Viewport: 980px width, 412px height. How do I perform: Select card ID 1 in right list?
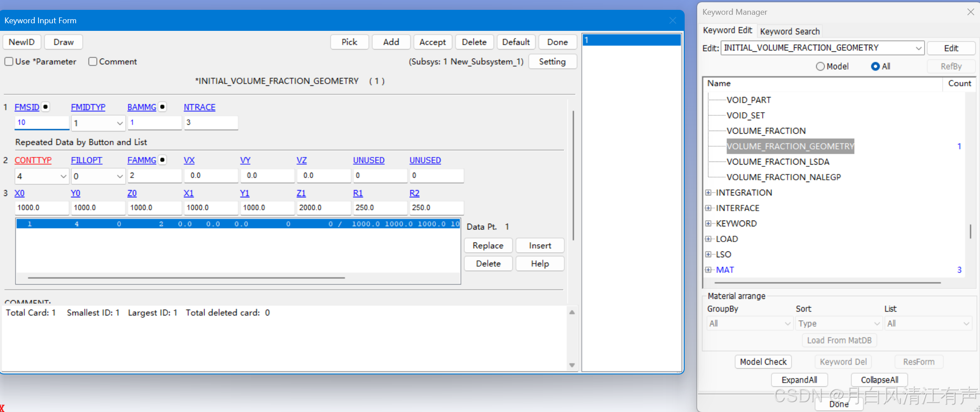[x=631, y=40]
